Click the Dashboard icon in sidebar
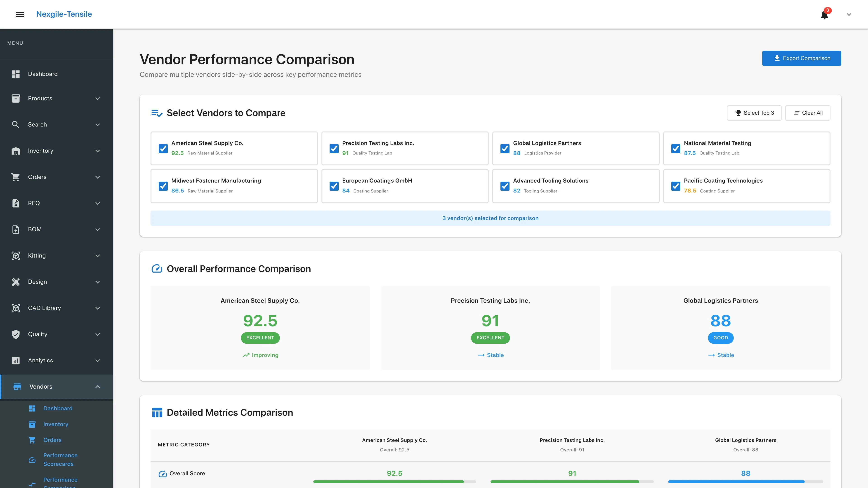The height and width of the screenshot is (488, 868). coord(16,74)
